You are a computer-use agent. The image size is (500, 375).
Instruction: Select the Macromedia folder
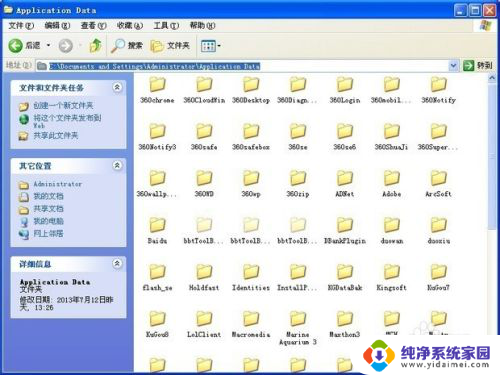point(251,325)
